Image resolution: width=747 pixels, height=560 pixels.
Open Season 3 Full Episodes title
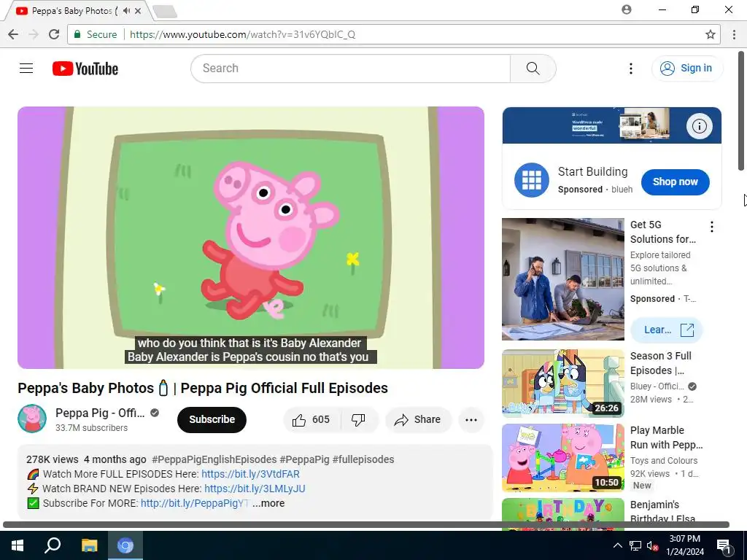click(x=661, y=363)
